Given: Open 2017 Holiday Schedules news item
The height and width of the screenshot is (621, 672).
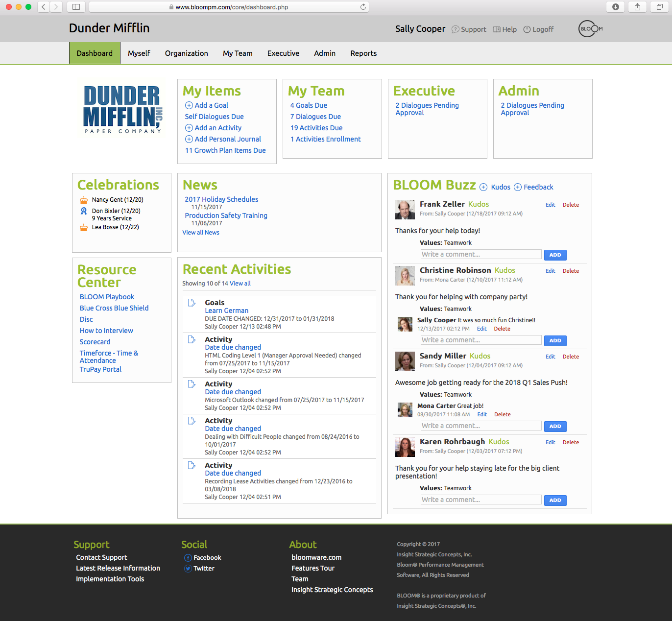Looking at the screenshot, I should coord(221,199).
